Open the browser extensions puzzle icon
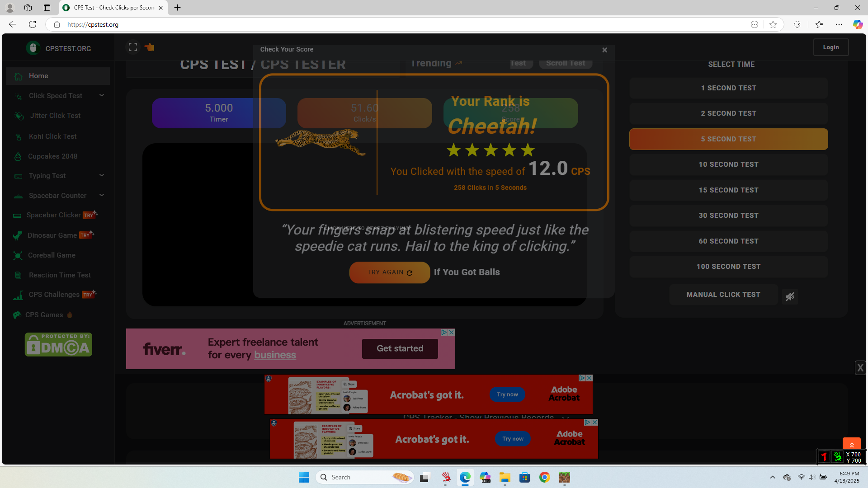 tap(797, 24)
